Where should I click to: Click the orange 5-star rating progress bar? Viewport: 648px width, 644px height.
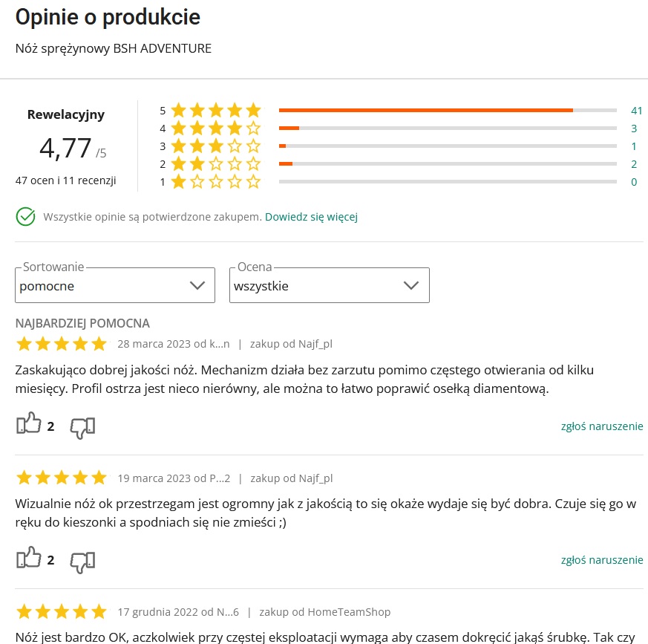click(x=427, y=110)
